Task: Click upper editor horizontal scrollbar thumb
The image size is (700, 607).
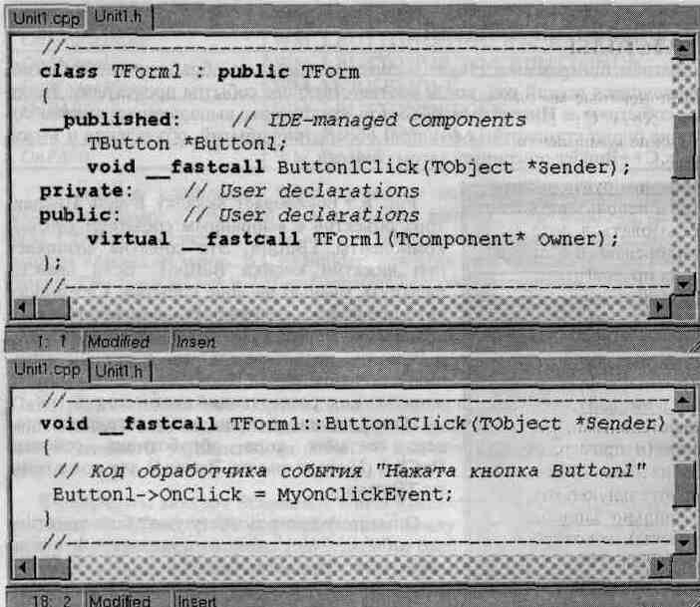Action: (x=52, y=308)
